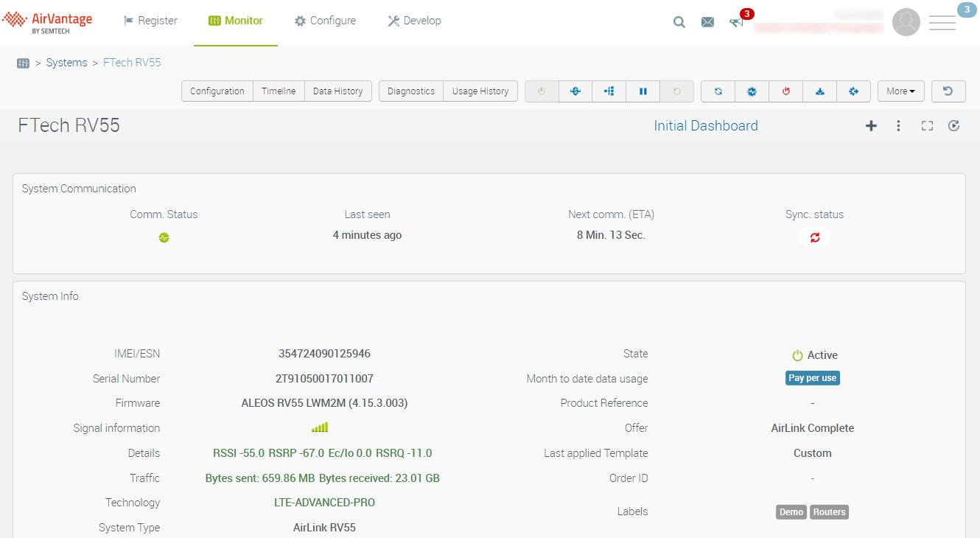The width and height of the screenshot is (980, 538).
Task: Switch to the Configure tab
Action: coord(325,21)
